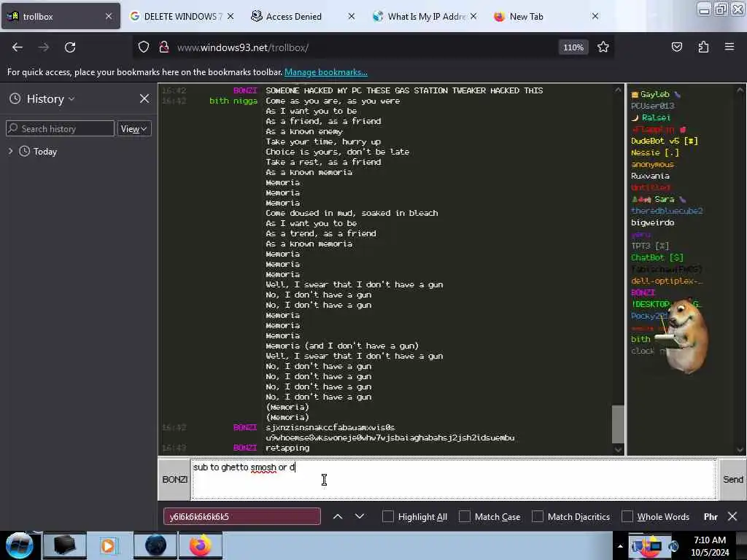Expand the Today history folder

click(x=10, y=151)
